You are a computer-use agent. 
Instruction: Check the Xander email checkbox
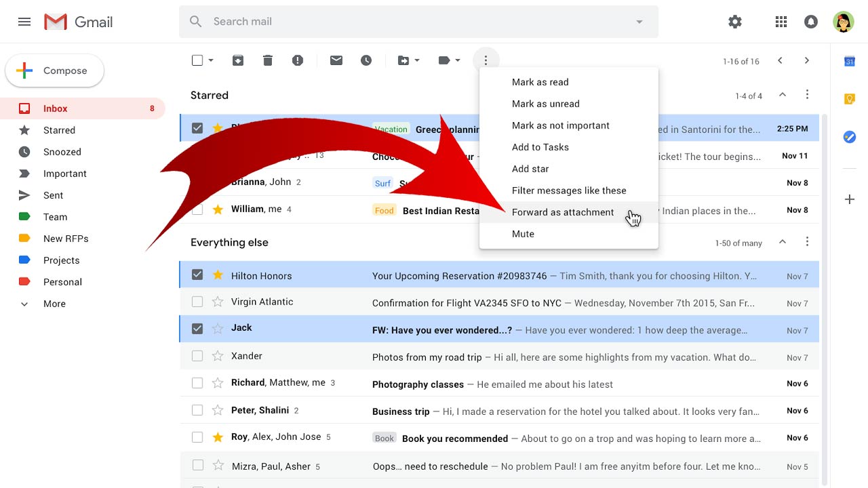click(x=197, y=356)
